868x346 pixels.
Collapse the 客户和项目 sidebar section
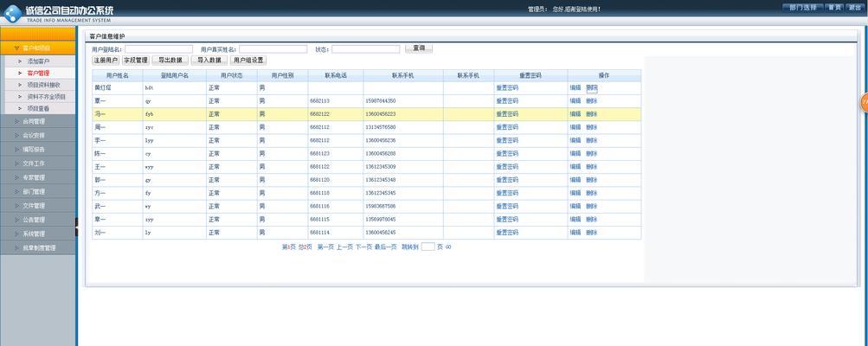pos(38,48)
